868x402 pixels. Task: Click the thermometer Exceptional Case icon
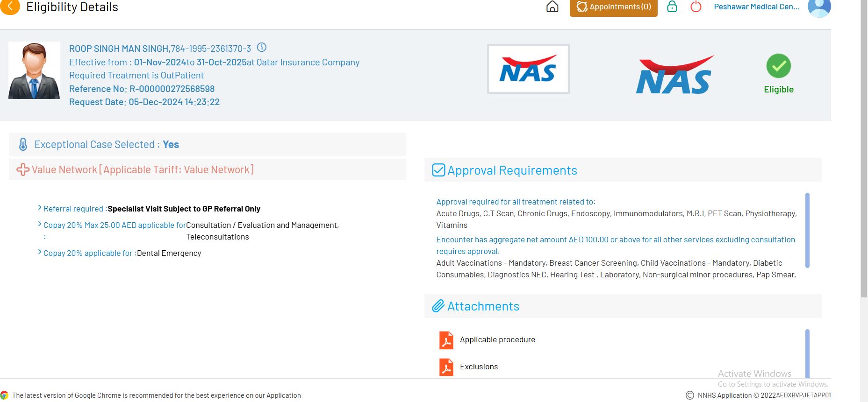[23, 144]
